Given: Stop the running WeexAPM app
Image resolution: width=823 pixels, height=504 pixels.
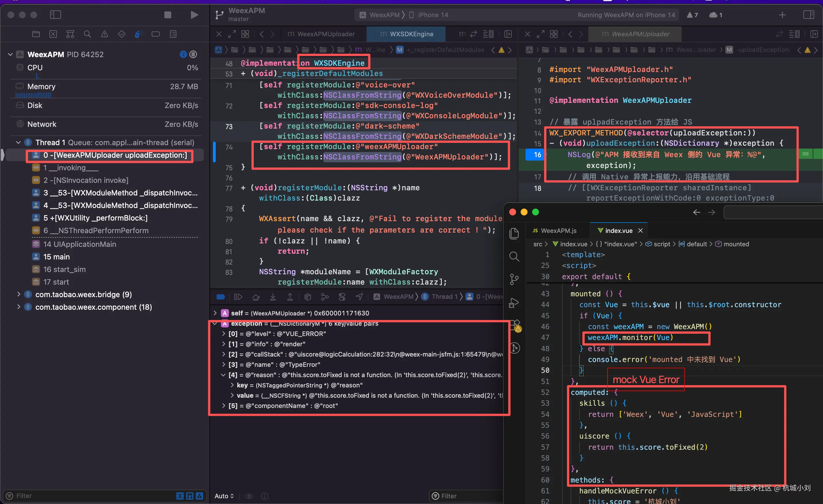Looking at the screenshot, I should [168, 15].
